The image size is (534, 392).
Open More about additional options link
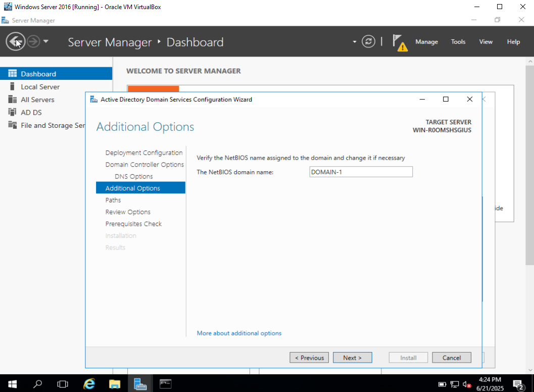pyautogui.click(x=239, y=333)
